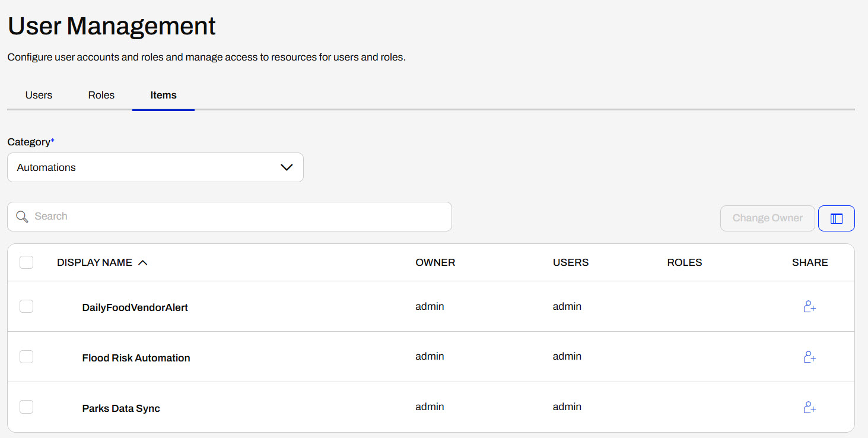Click share icon for Flood Risk Automation
The image size is (868, 438).
809,357
